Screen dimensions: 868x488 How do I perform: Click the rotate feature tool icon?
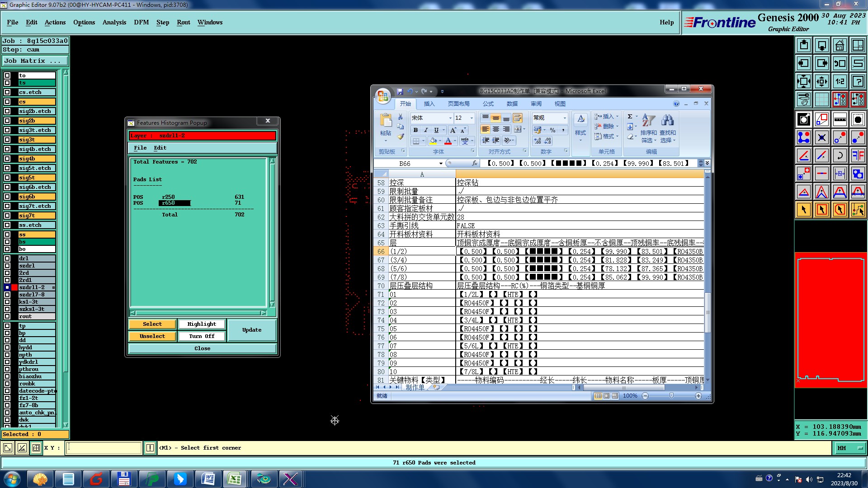[840, 155]
